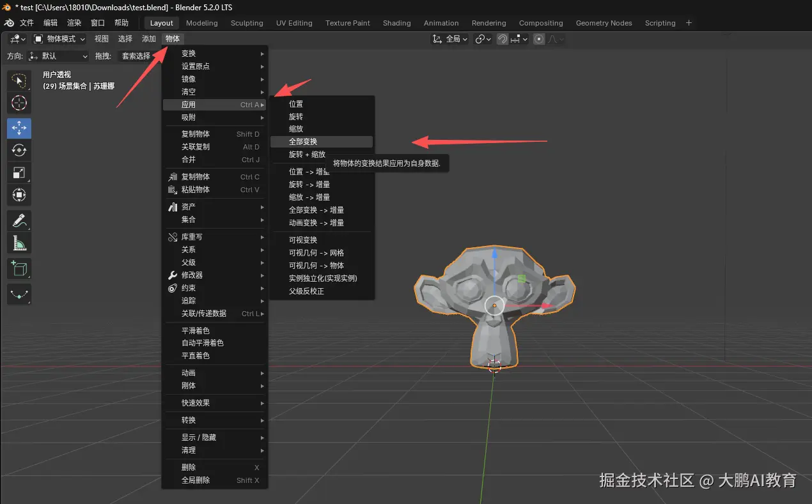Open the 渲染 menu
The image size is (812, 504).
pyautogui.click(x=74, y=23)
